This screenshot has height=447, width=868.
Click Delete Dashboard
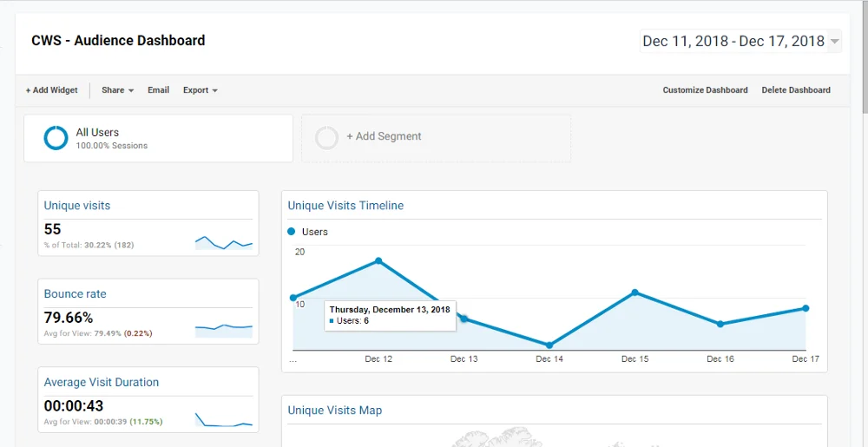click(x=796, y=90)
